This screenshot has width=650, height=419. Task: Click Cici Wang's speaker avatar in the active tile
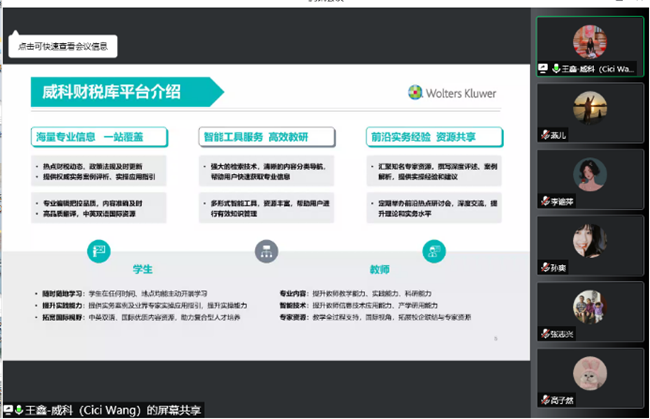pos(590,41)
